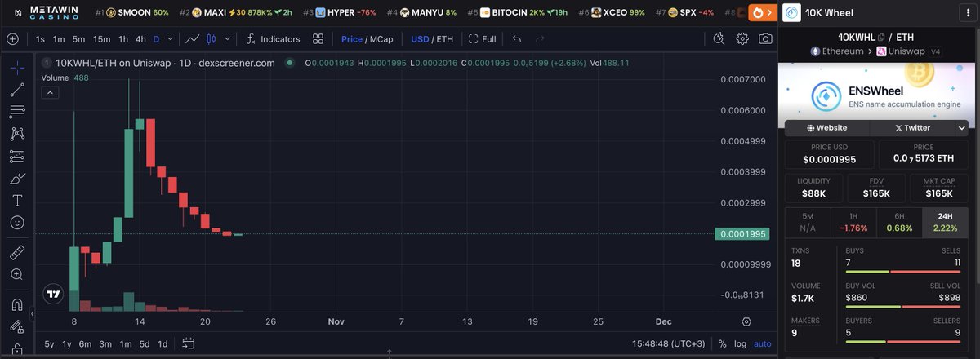
Task: Choose the candlestick chart style icon
Action: (x=211, y=38)
